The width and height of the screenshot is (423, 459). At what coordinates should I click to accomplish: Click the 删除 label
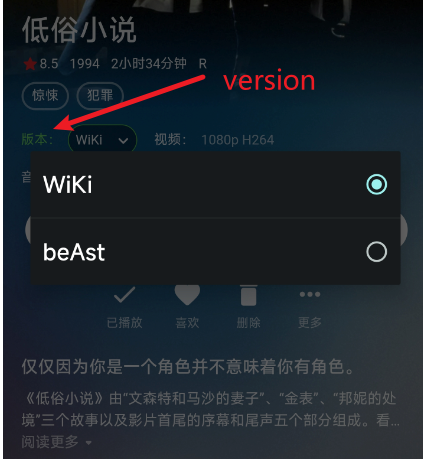tap(249, 323)
